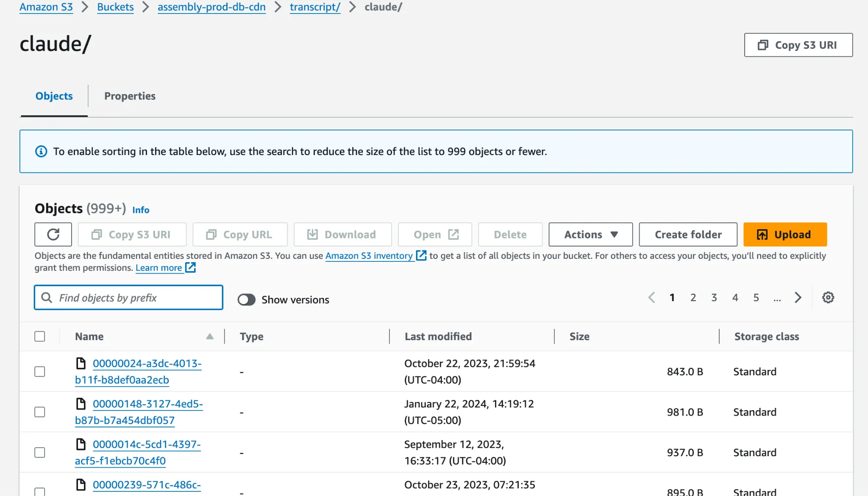Open the Actions dropdown menu
This screenshot has width=868, height=496.
pos(590,234)
